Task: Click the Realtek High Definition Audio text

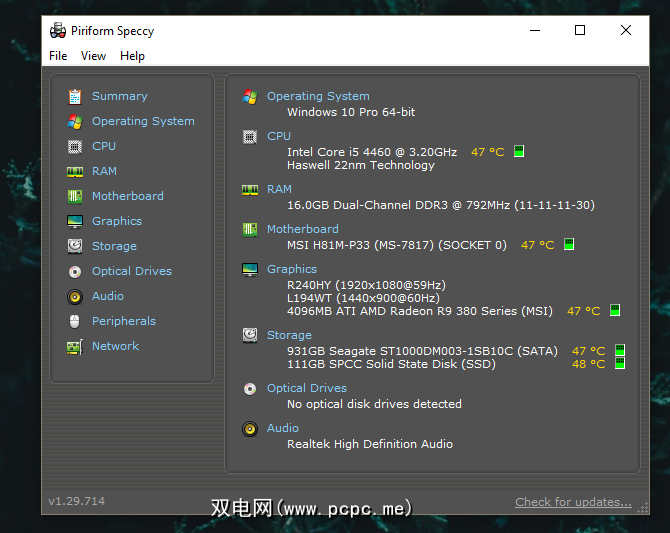Action: (x=370, y=444)
